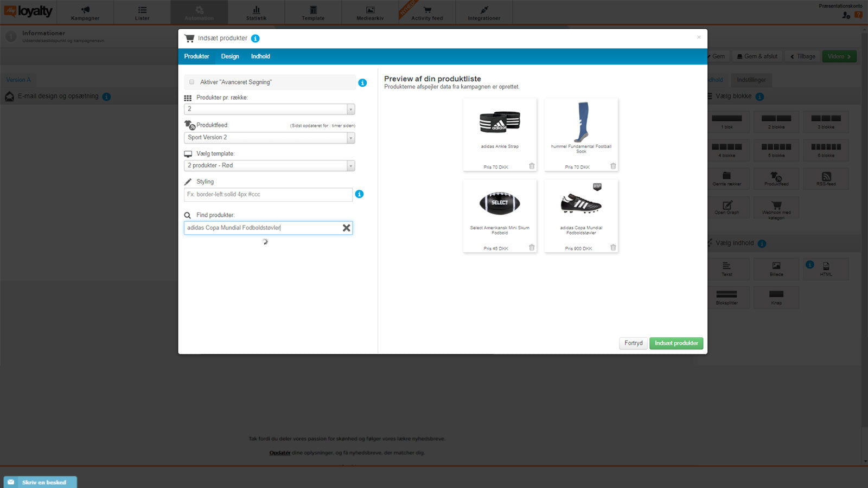
Task: Open Template in top navigation
Action: pyautogui.click(x=313, y=13)
